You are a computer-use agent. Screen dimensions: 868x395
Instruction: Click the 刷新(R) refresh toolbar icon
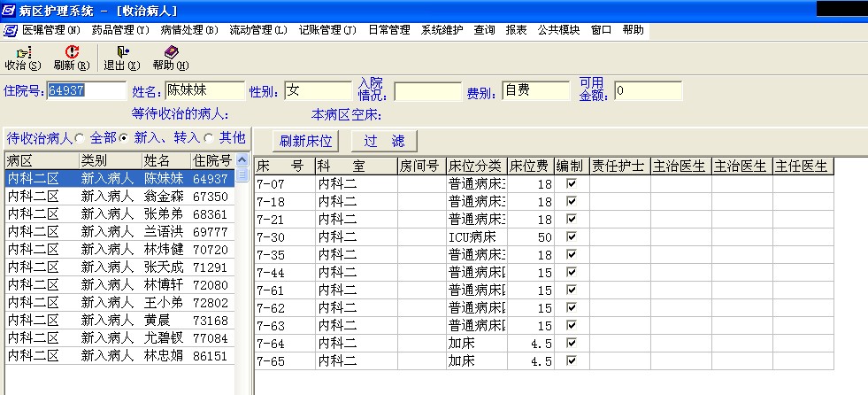click(x=72, y=52)
